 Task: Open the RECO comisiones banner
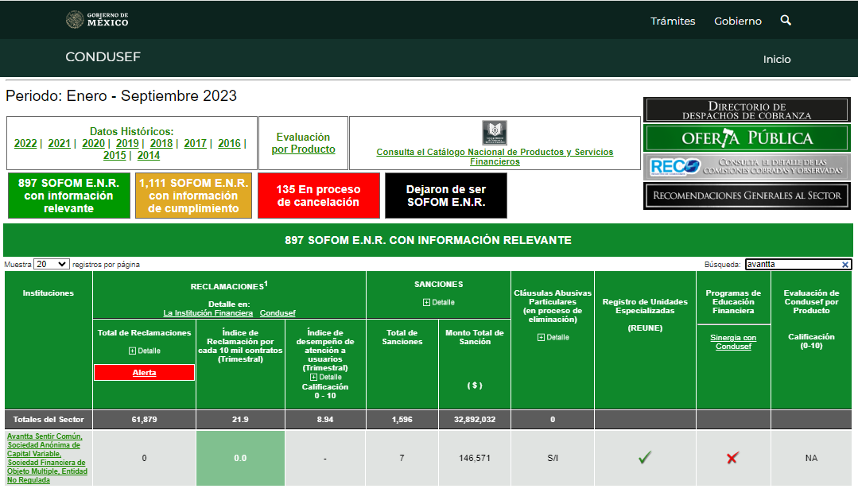point(747,166)
